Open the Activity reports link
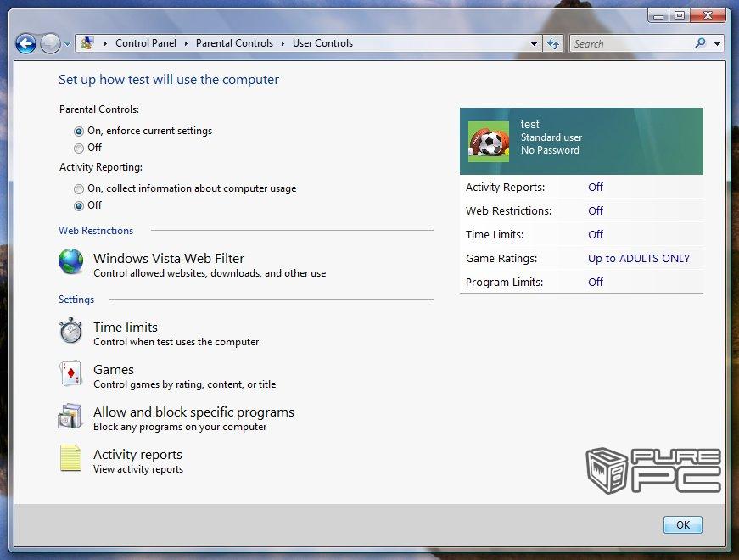Viewport: 739px width, 560px height. 137,455
